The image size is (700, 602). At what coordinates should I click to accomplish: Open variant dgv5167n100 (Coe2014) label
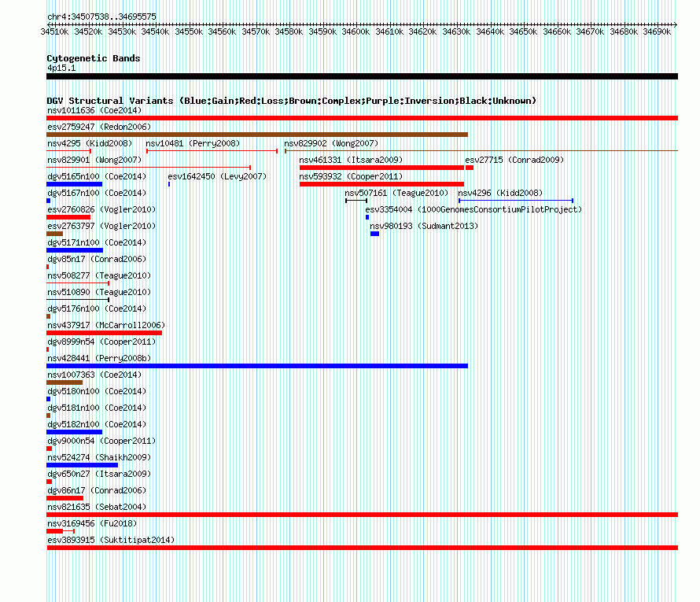pos(97,193)
